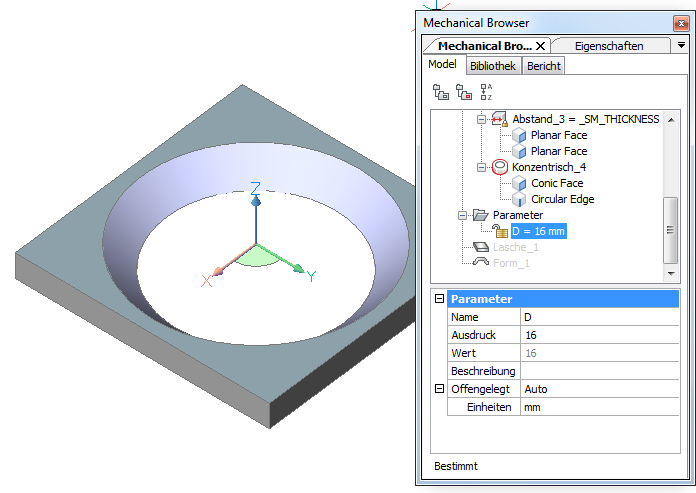
Task: Click the tree scrollbar down arrow
Action: (x=670, y=273)
